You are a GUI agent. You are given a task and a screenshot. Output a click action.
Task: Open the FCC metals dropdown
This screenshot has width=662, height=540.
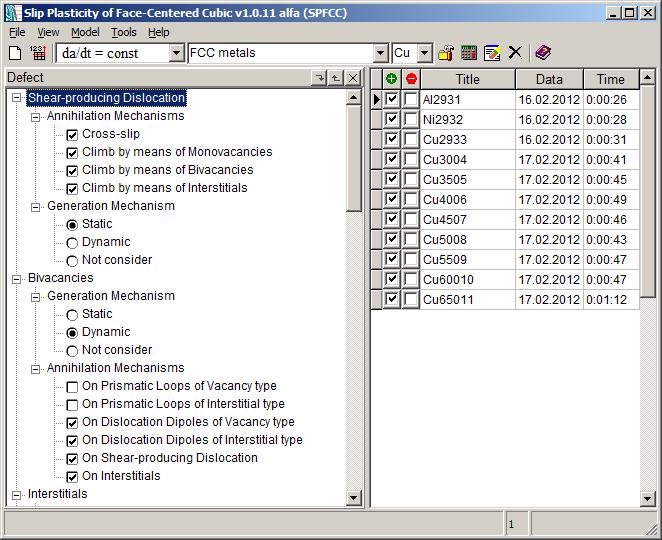coord(380,53)
